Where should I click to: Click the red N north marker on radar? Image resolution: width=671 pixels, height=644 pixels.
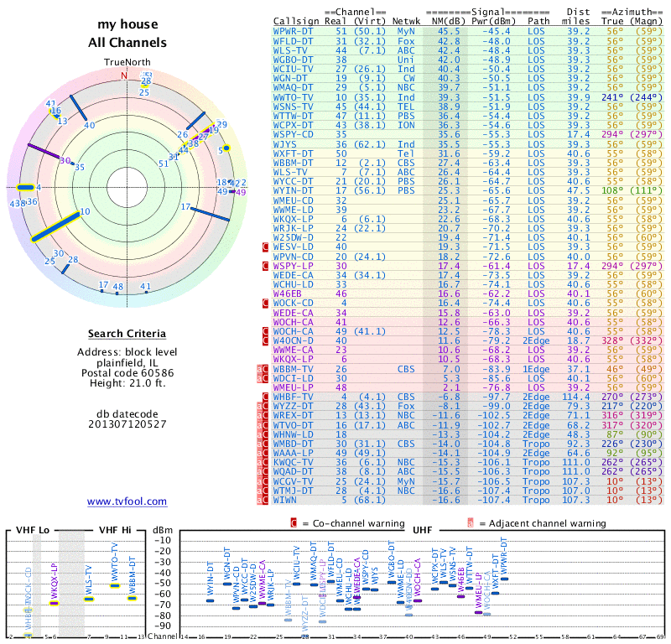pos(125,75)
